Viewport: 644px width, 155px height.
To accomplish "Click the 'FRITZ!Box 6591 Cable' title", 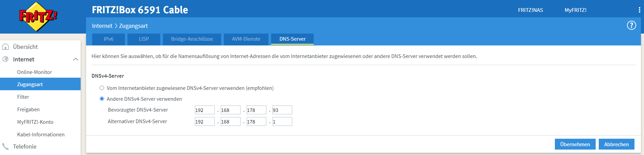I will click(140, 10).
